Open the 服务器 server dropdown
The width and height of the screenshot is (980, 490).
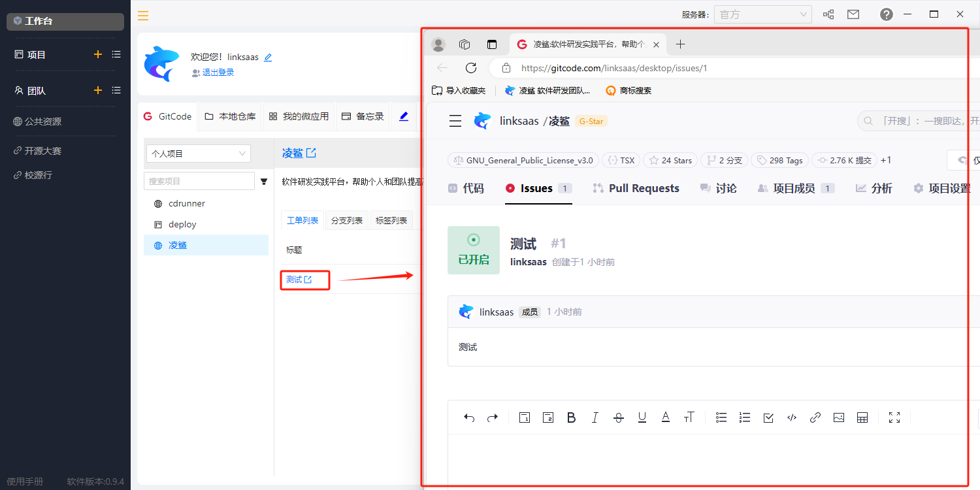point(763,14)
